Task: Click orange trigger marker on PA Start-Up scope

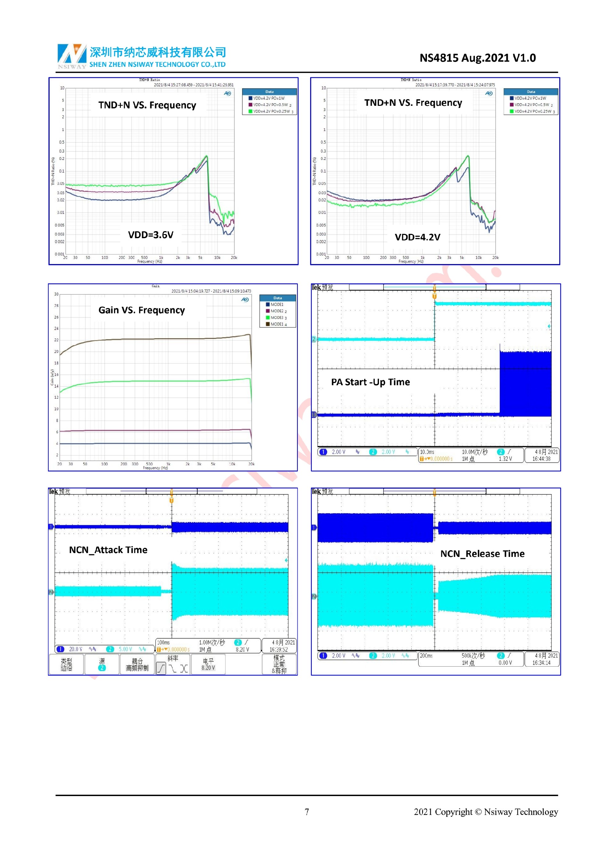Action: [434, 296]
